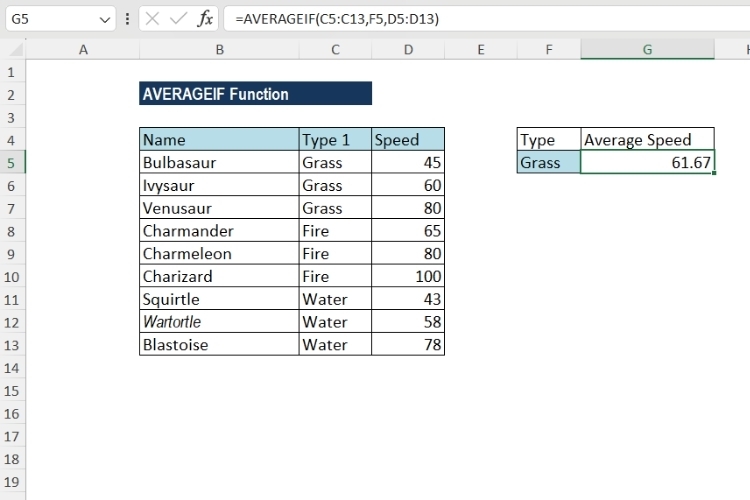Click the Type header cell in column F
750x500 pixels.
[x=549, y=140]
